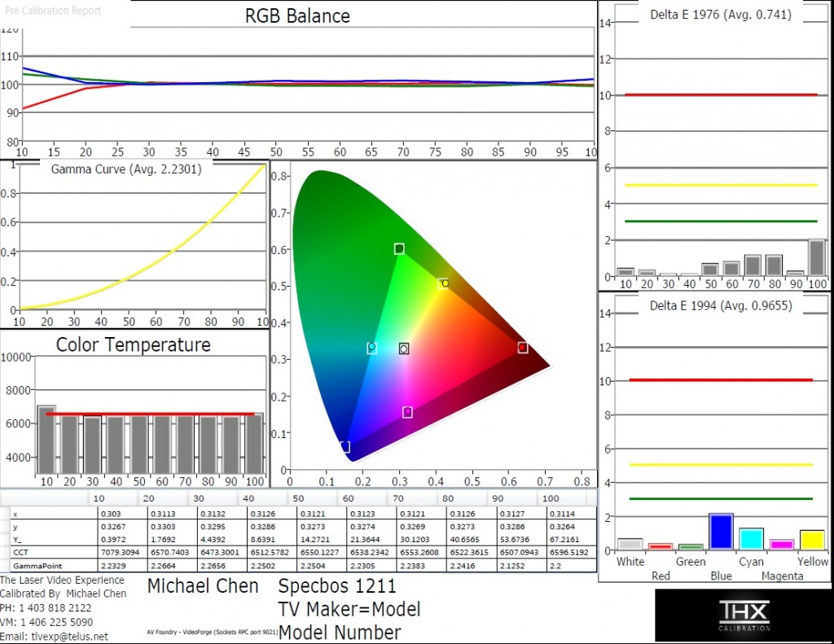Select the red primary marker on the CIE diagram
The width and height of the screenshot is (834, 644).
coord(522,348)
